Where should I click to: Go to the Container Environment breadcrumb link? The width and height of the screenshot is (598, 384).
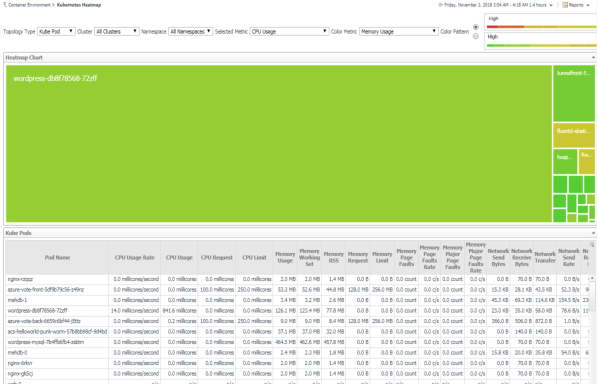pos(29,5)
